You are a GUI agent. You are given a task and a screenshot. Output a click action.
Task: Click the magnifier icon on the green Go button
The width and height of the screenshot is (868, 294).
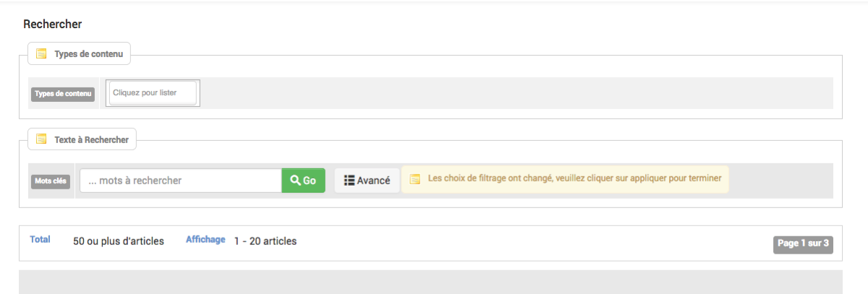295,181
